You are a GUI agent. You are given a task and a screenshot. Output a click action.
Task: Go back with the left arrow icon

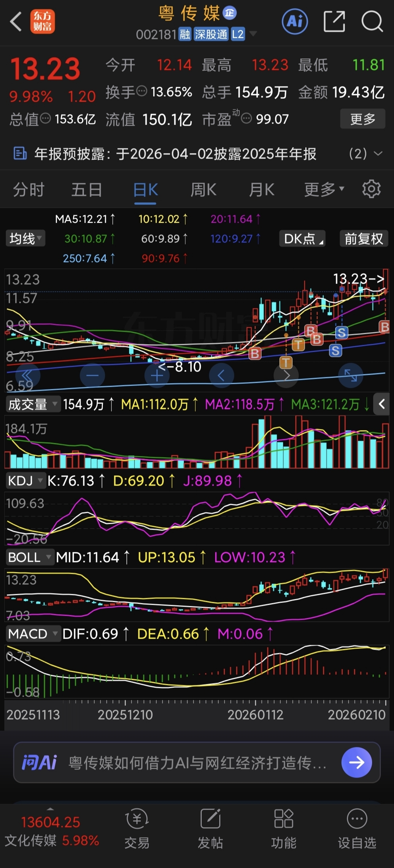pos(16,22)
